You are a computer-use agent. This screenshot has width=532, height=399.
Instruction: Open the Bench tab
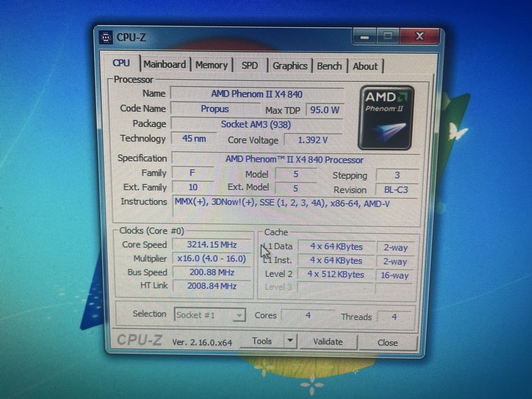[330, 66]
